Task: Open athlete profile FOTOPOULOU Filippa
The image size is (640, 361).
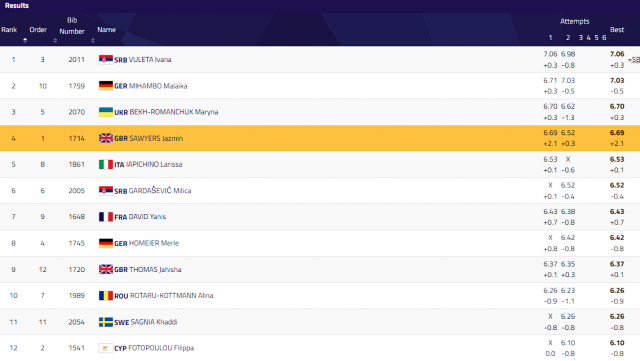Action: coord(161,348)
